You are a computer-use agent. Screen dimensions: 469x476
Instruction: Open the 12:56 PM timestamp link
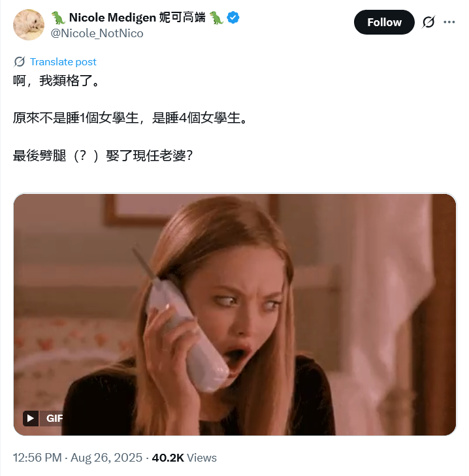tap(37, 458)
